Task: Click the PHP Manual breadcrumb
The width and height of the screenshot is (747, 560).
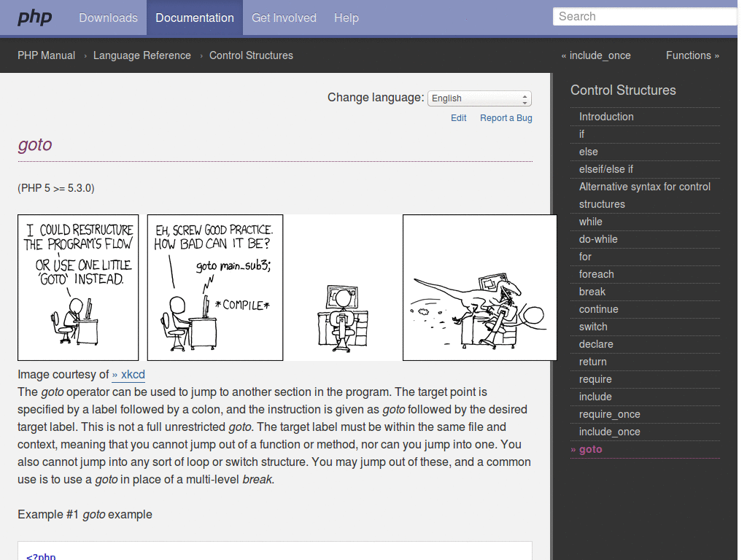Action: pos(46,55)
